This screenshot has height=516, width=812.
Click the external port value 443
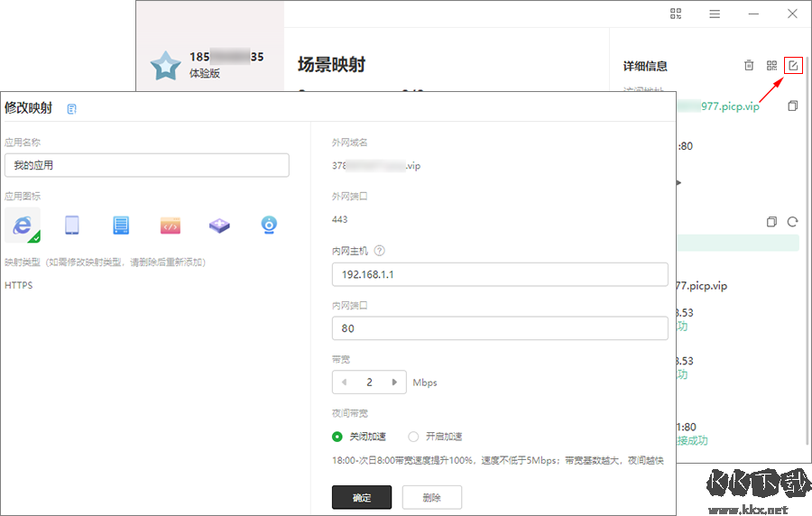(340, 219)
